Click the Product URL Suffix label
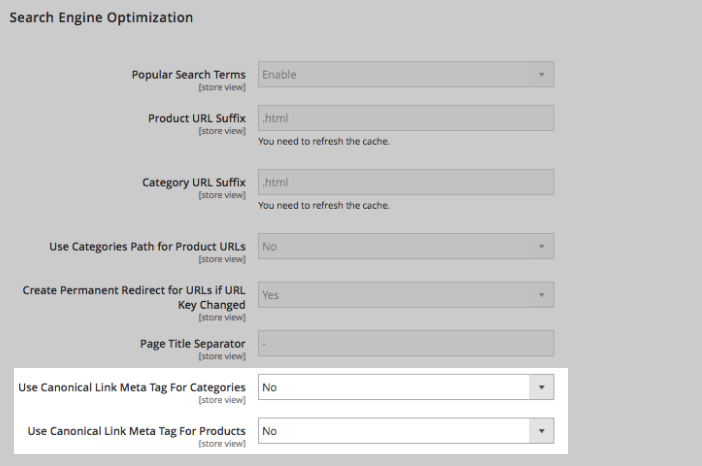Image resolution: width=702 pixels, height=466 pixels. 197,118
